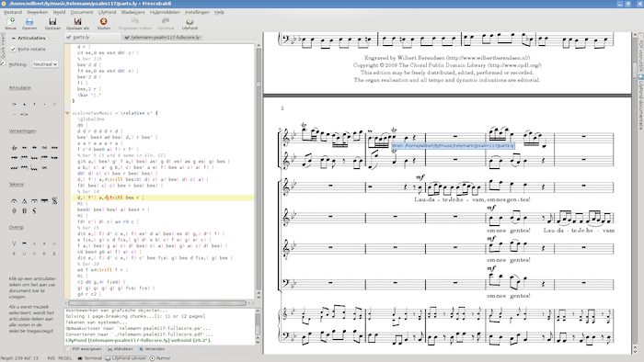This screenshot has width=644, height=362.
Task: Click the green LilyPond voltooid log line
Action: pyautogui.click(x=138, y=340)
